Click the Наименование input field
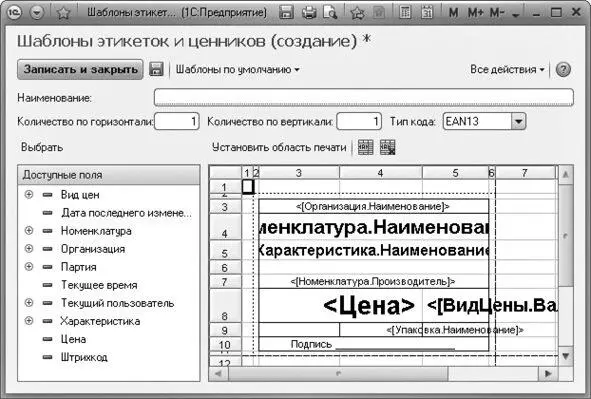 click(x=364, y=98)
